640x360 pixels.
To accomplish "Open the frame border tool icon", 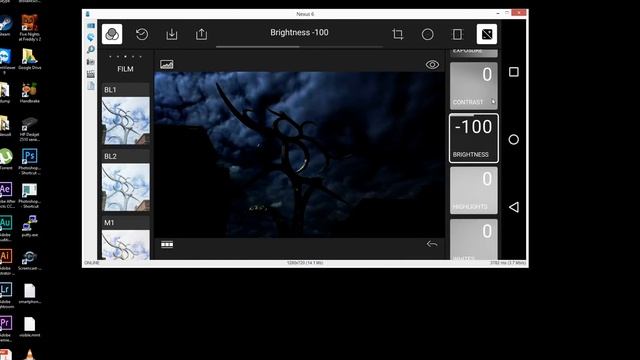I will (457, 34).
